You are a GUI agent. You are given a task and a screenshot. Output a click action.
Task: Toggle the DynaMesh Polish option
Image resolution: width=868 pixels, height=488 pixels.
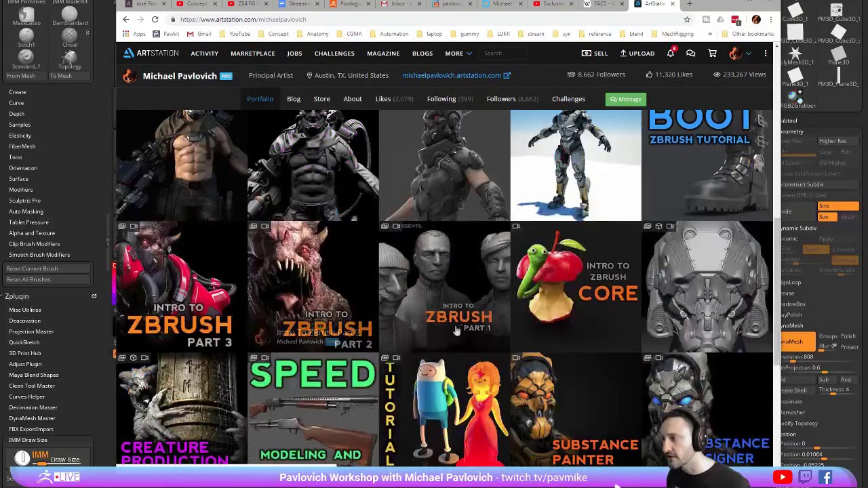[x=848, y=336]
